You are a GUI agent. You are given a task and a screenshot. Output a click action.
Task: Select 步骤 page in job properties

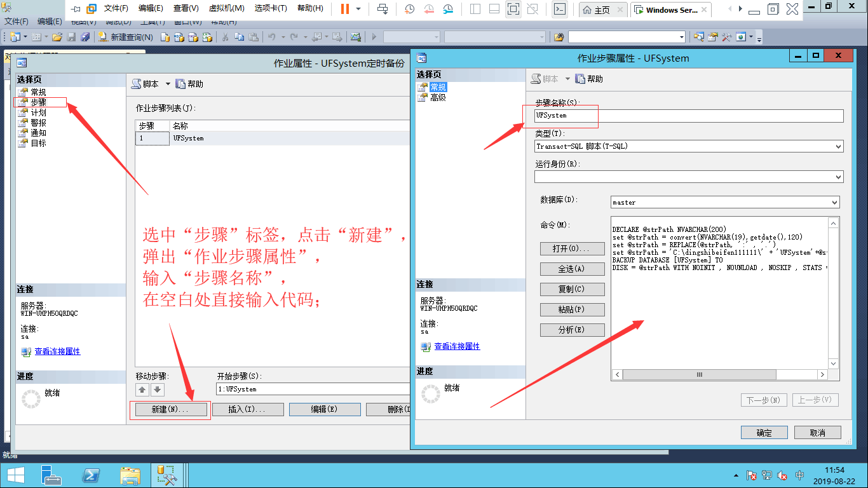click(x=39, y=102)
